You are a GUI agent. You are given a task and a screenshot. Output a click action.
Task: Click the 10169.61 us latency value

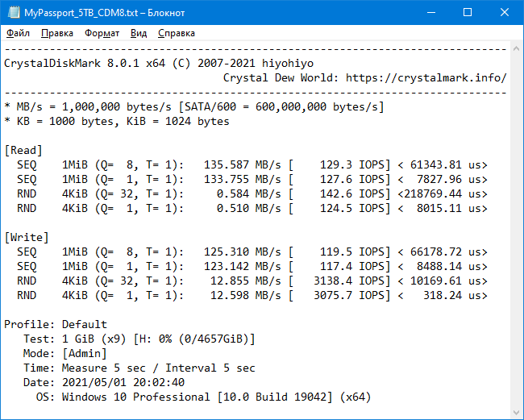pyautogui.click(x=446, y=281)
